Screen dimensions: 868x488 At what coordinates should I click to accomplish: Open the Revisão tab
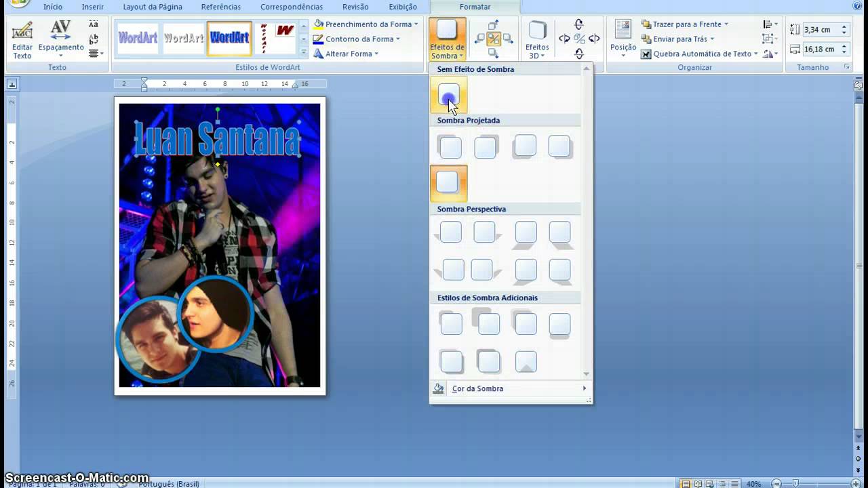coord(355,7)
